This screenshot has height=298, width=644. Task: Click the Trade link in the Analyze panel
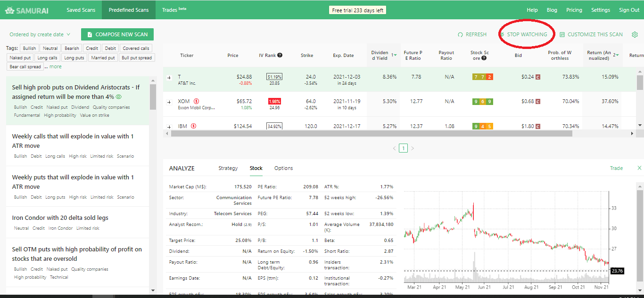click(616, 168)
